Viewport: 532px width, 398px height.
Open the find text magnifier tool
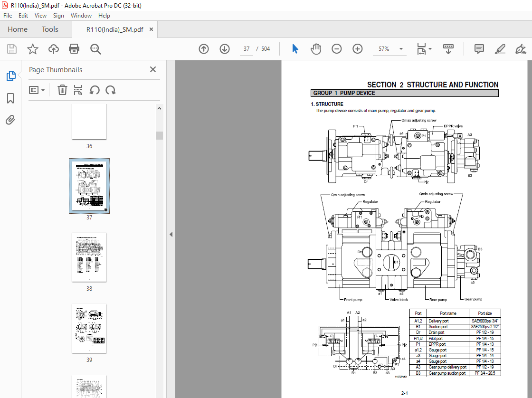tap(95, 49)
